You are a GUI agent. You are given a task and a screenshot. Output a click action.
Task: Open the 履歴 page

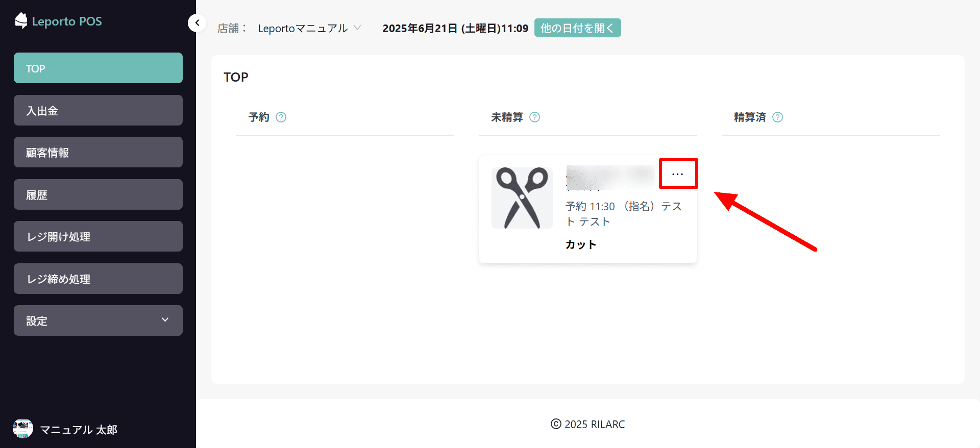[x=98, y=194]
